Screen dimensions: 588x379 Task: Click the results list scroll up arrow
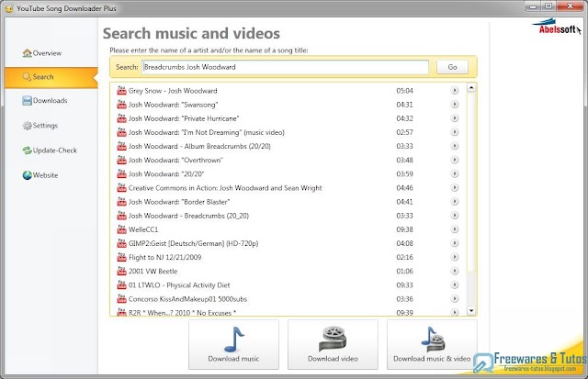tap(471, 87)
